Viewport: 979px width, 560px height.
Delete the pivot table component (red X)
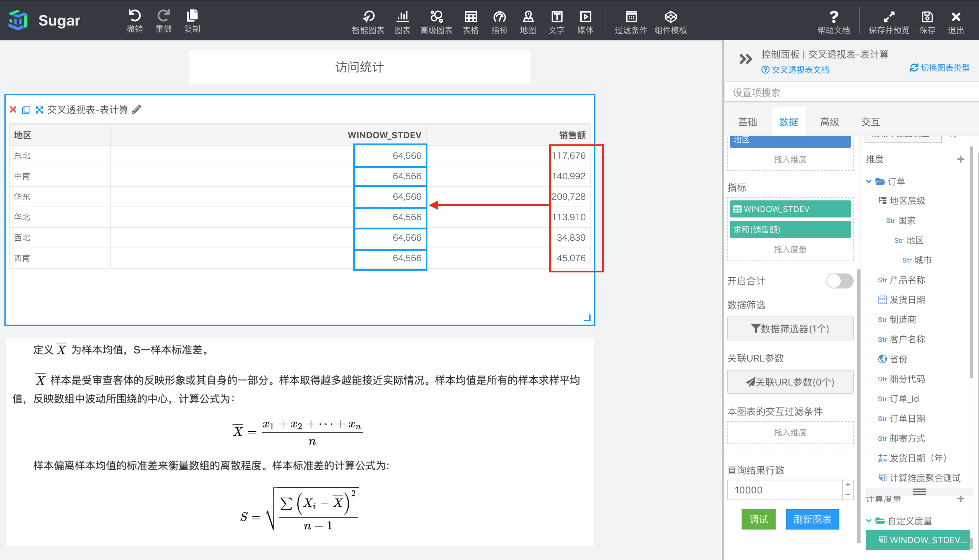[x=13, y=110]
